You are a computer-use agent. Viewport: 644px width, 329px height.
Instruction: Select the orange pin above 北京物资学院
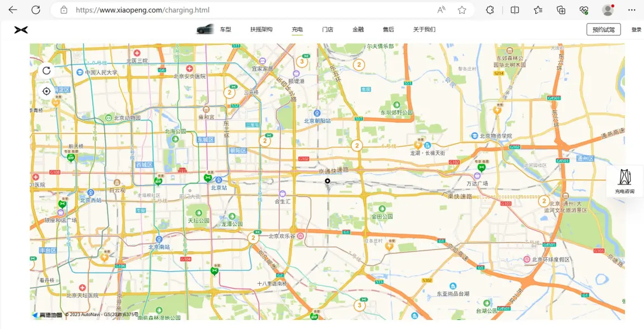click(497, 109)
